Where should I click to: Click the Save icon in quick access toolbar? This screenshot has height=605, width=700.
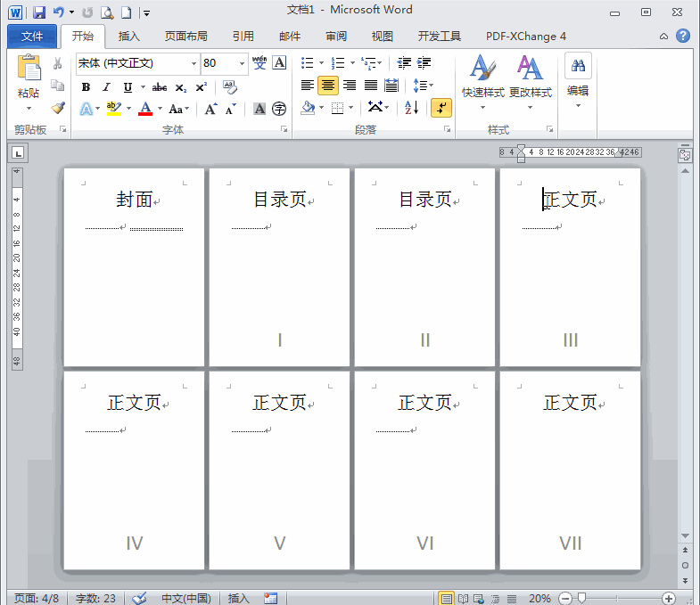point(39,12)
